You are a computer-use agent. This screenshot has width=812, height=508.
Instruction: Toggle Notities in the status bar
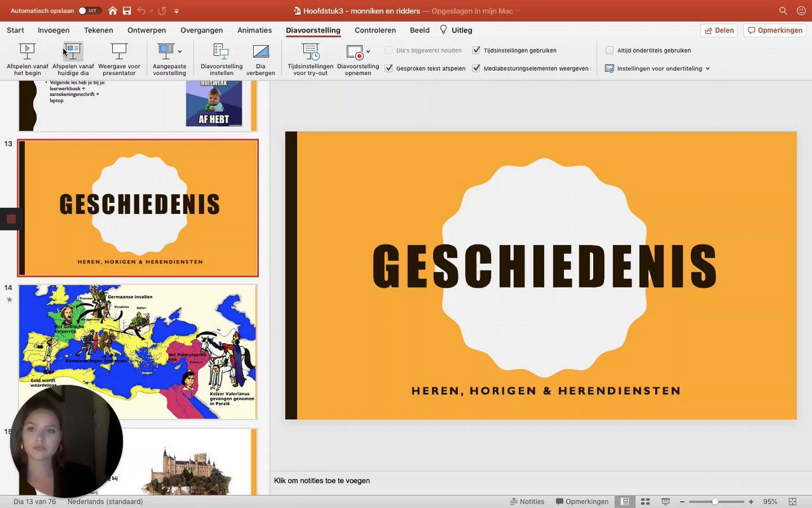point(527,502)
